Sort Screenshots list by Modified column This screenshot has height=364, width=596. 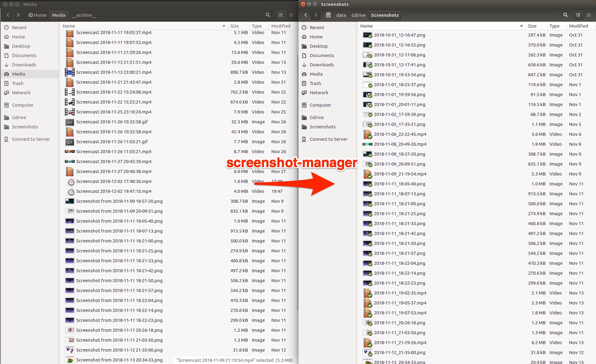point(578,26)
